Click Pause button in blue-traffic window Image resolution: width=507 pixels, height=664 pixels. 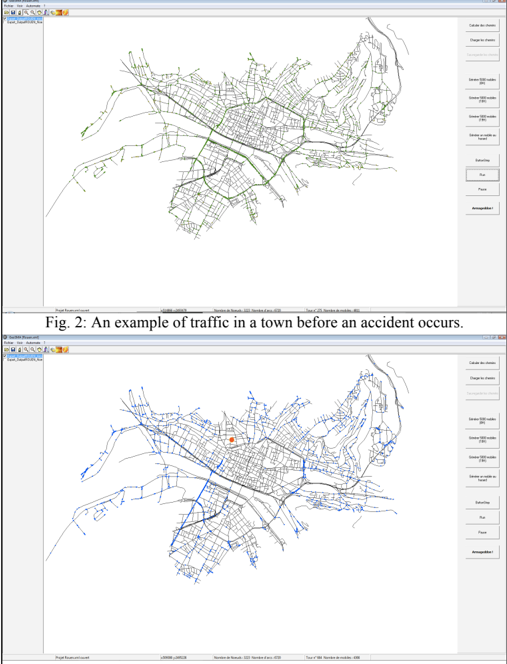[x=482, y=532]
